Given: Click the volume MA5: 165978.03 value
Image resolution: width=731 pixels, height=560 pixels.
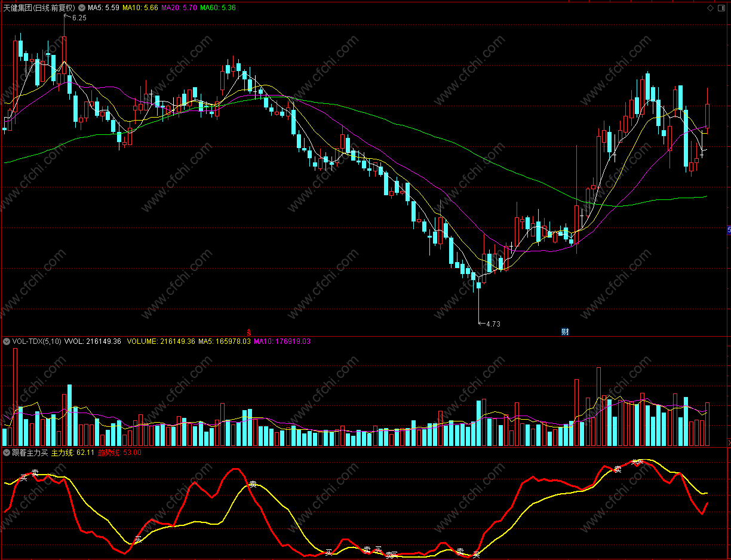Looking at the screenshot, I should [225, 341].
